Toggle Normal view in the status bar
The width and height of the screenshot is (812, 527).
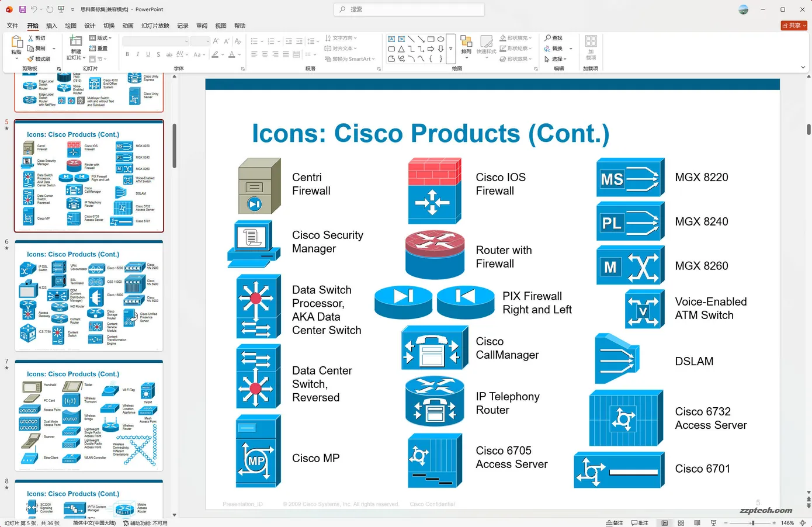(664, 523)
